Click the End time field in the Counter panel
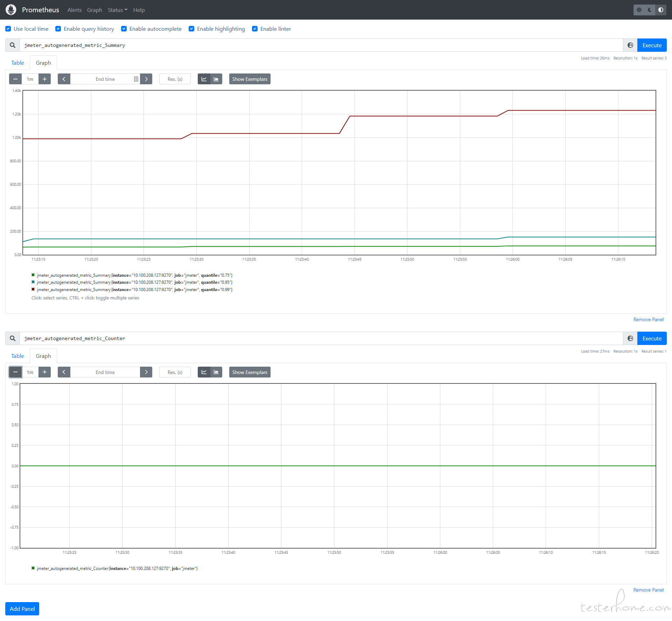Screen dimensions: 672x621 click(105, 372)
